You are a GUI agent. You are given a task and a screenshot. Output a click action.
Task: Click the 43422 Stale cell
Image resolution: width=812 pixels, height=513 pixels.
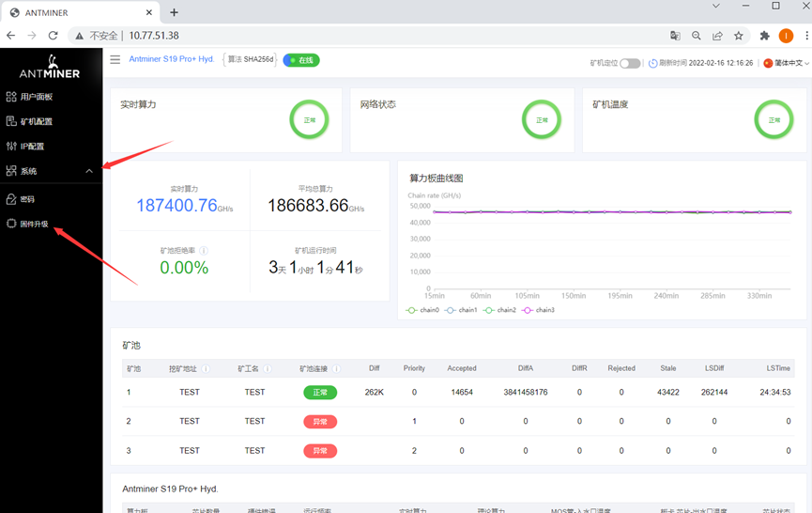point(668,392)
